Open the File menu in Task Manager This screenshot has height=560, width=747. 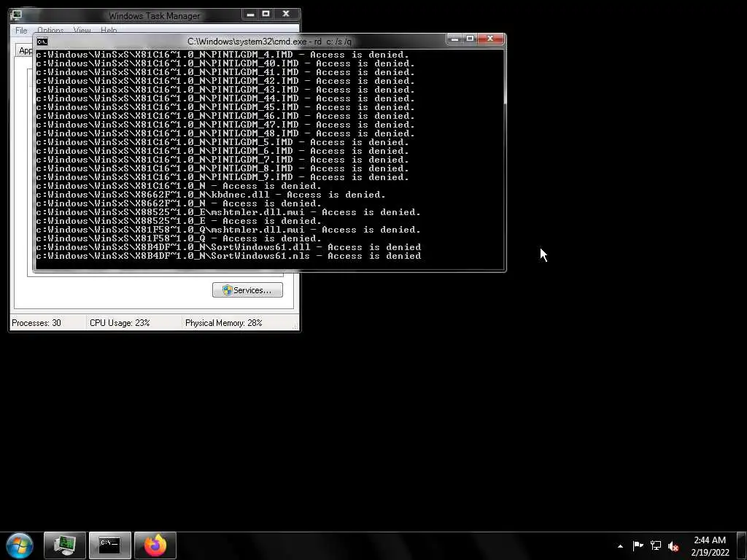(x=21, y=31)
